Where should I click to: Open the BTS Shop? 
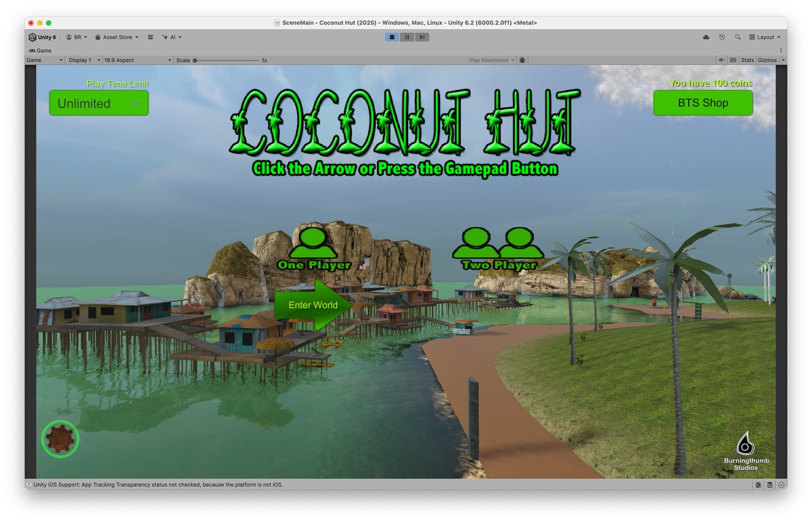(703, 103)
